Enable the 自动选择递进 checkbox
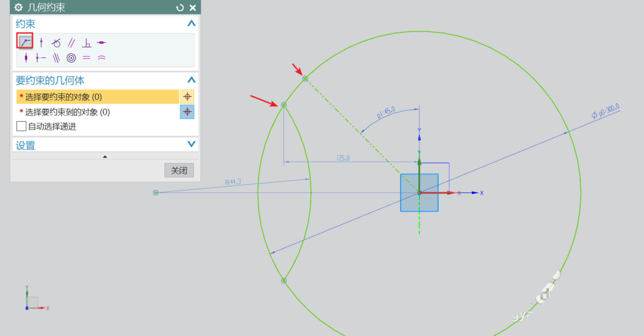 [x=21, y=126]
